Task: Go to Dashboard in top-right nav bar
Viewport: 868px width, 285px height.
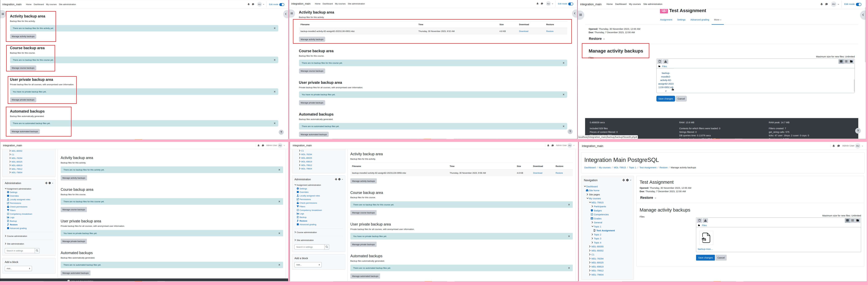Action: click(621, 4)
